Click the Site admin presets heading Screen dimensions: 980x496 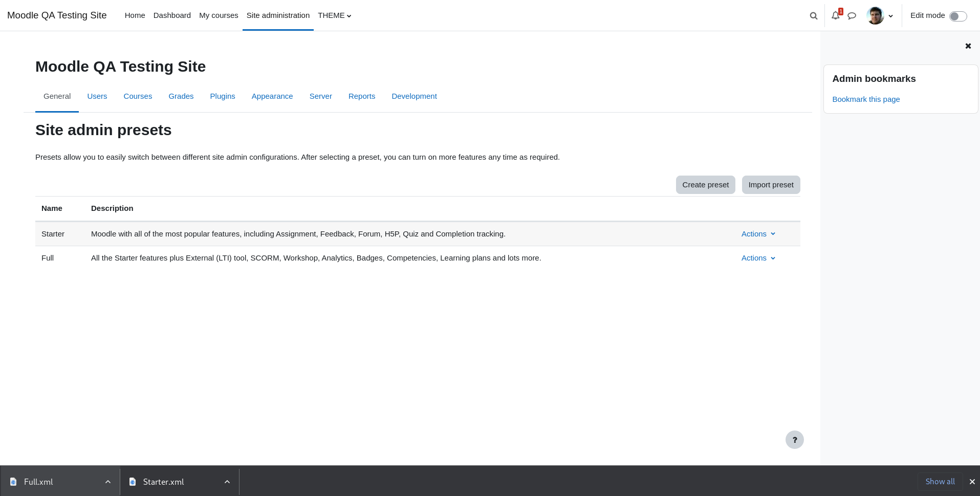[x=103, y=130]
